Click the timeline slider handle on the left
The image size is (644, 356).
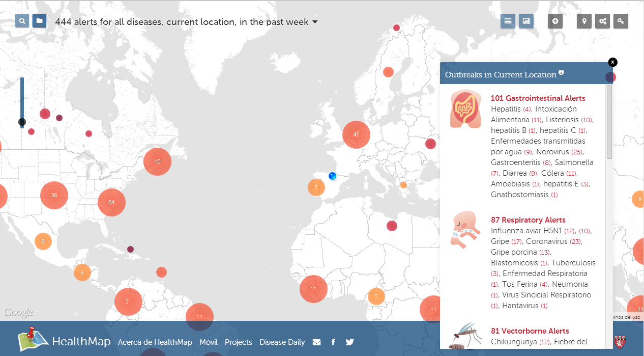tap(22, 122)
